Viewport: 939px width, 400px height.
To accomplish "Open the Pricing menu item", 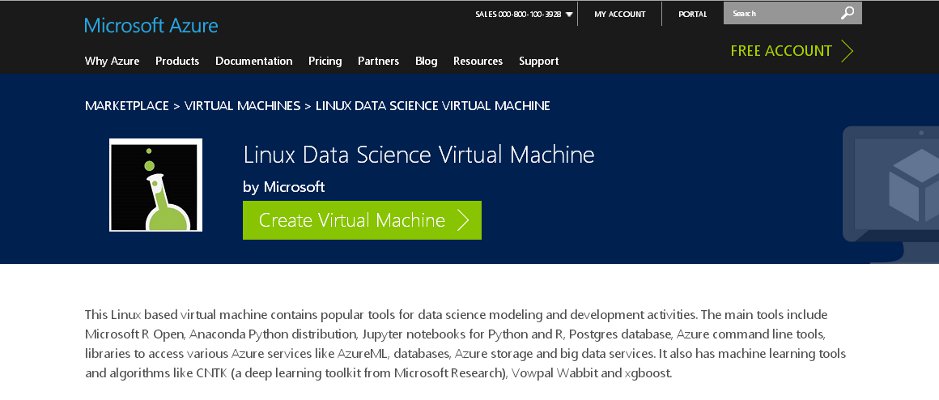I will (325, 61).
